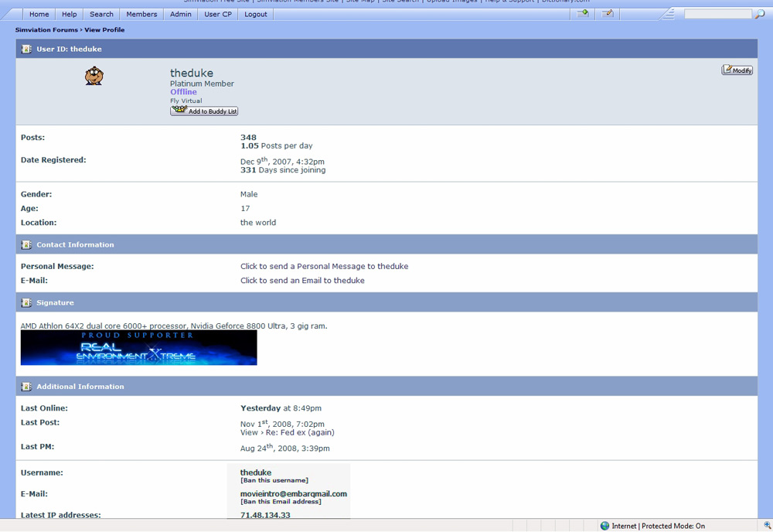The image size is (773, 532).
Task: Go to the Admin menu item
Action: click(x=181, y=14)
